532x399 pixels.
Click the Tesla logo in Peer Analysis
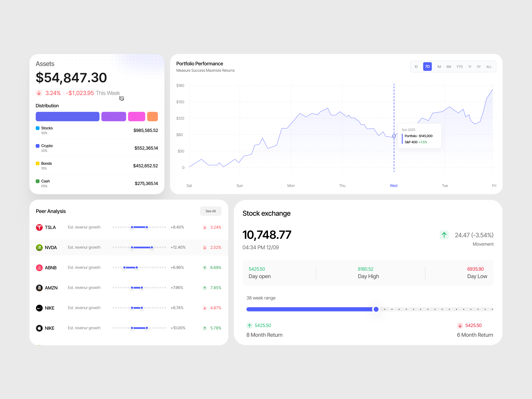(39, 227)
